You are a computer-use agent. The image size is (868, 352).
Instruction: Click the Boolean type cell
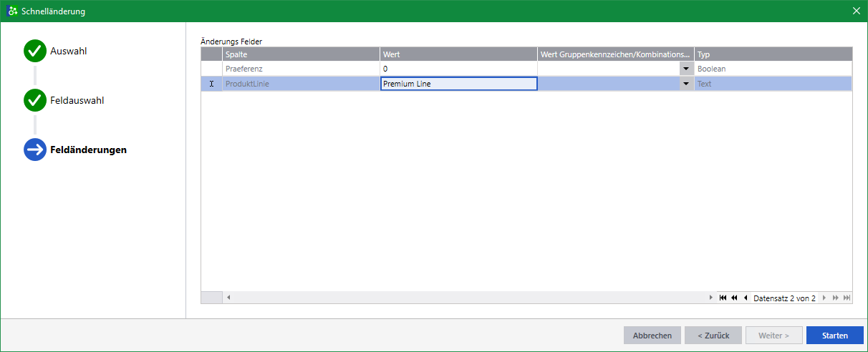click(773, 69)
